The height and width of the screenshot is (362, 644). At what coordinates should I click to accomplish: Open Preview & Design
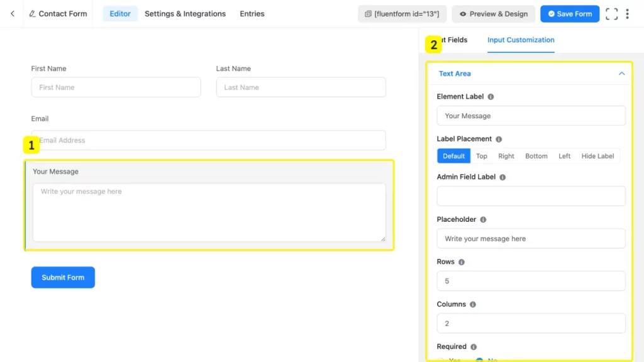(493, 14)
